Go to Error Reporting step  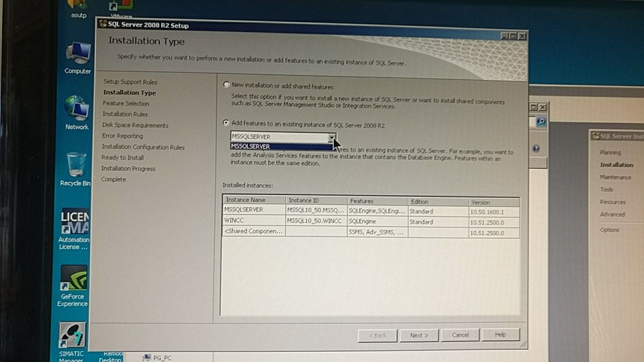click(x=122, y=136)
